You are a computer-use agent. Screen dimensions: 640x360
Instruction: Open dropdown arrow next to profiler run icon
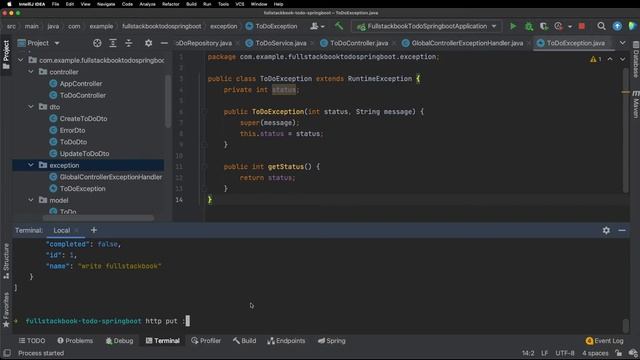(x=569, y=27)
